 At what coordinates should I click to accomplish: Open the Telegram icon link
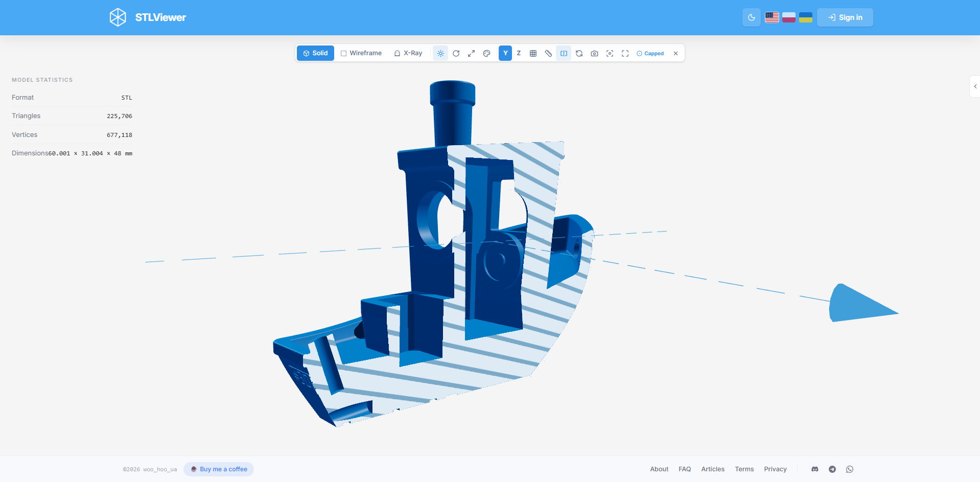tap(832, 469)
